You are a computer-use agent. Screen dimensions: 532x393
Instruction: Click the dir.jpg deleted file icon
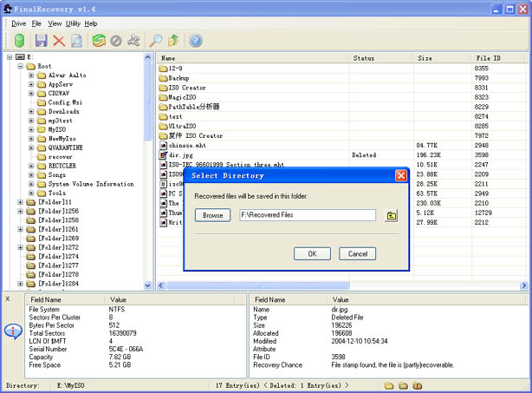(163, 155)
